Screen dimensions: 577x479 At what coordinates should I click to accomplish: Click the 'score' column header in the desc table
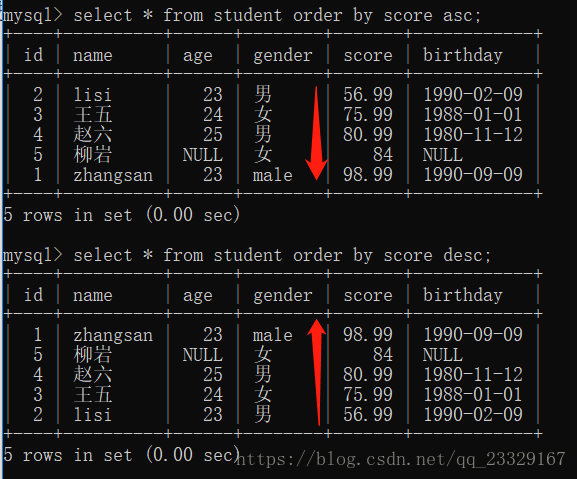pos(368,296)
